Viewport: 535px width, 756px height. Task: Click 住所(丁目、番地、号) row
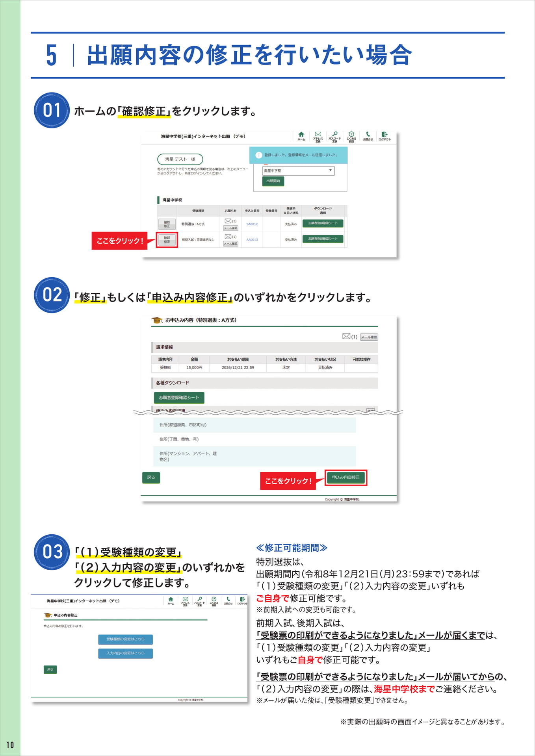(x=254, y=439)
